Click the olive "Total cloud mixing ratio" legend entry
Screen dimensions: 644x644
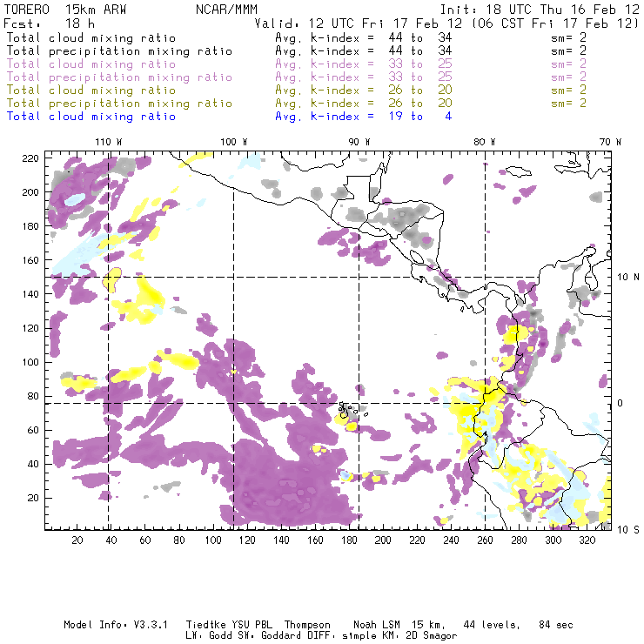click(91, 91)
